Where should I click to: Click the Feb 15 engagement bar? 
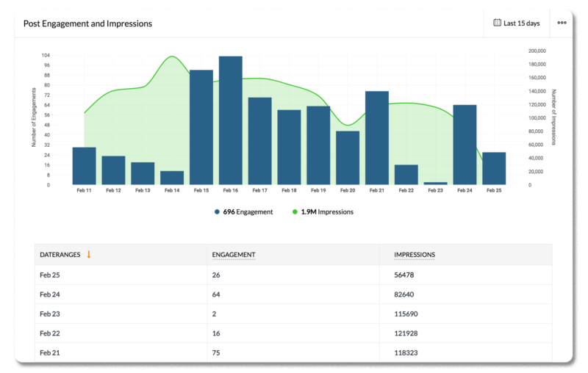coord(201,127)
